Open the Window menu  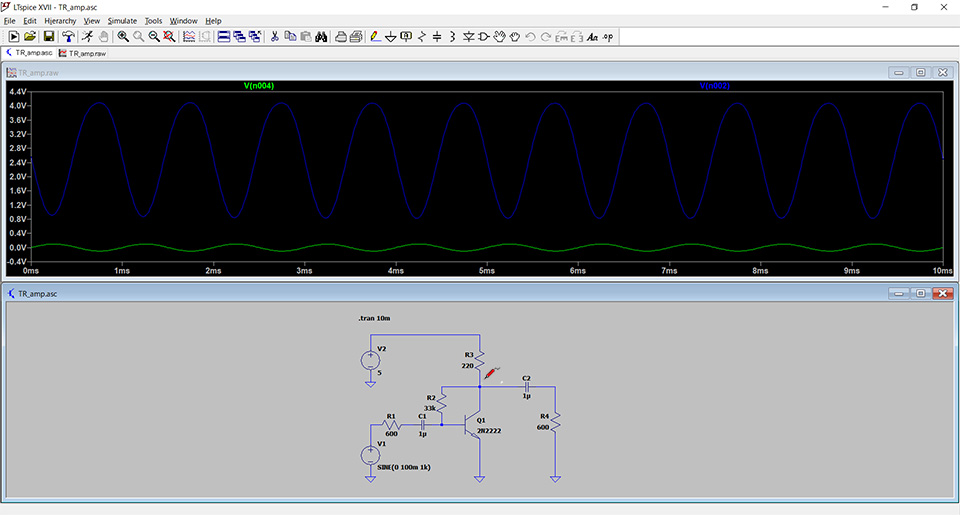[x=183, y=21]
